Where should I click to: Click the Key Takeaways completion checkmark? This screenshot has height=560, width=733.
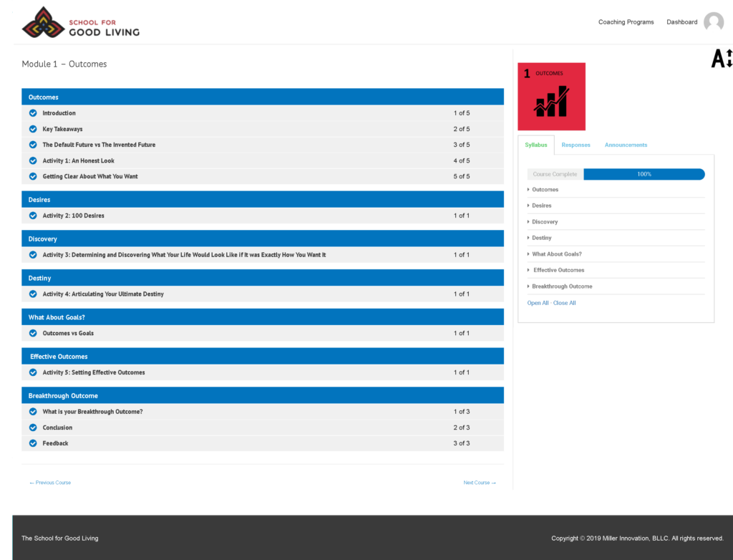[x=33, y=129]
